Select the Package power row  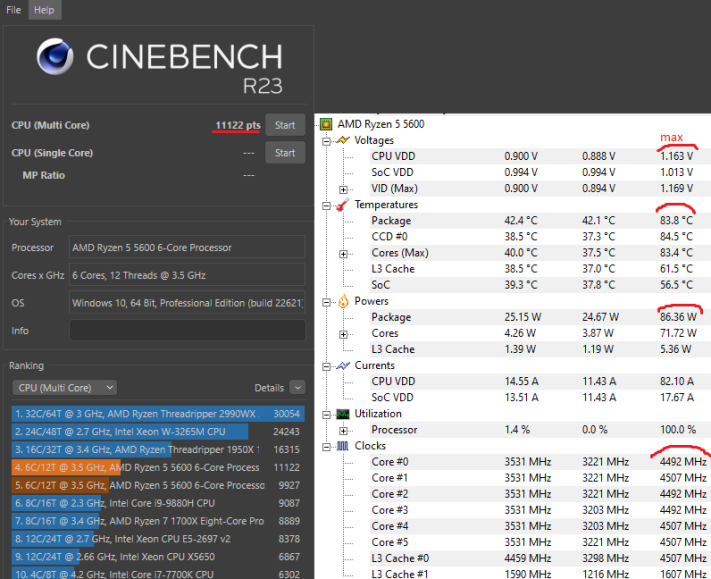coord(540,317)
